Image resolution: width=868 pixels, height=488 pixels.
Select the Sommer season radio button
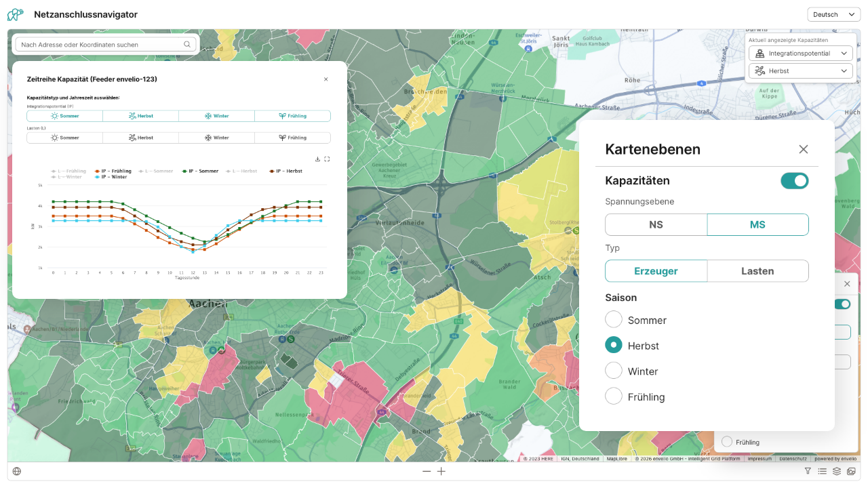tap(614, 320)
